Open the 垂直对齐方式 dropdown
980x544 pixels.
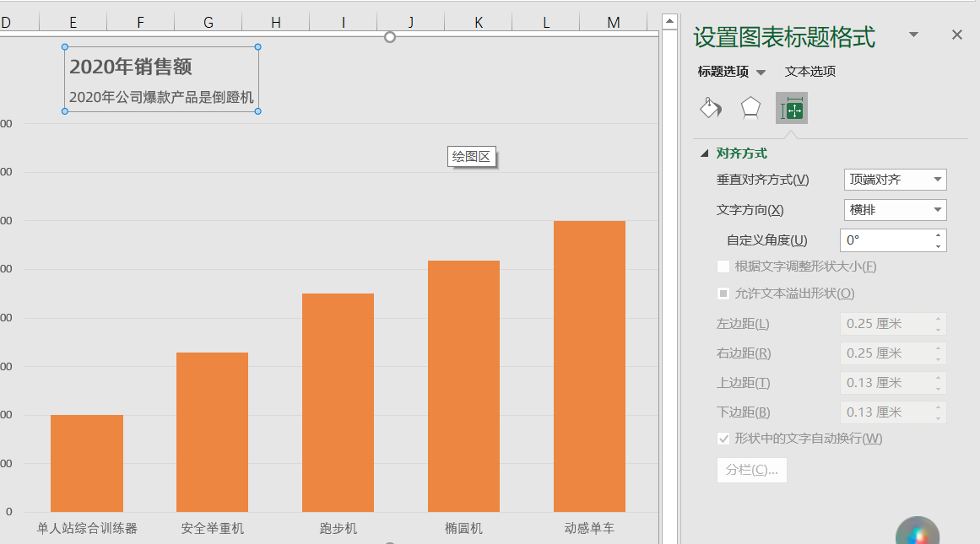pos(895,180)
